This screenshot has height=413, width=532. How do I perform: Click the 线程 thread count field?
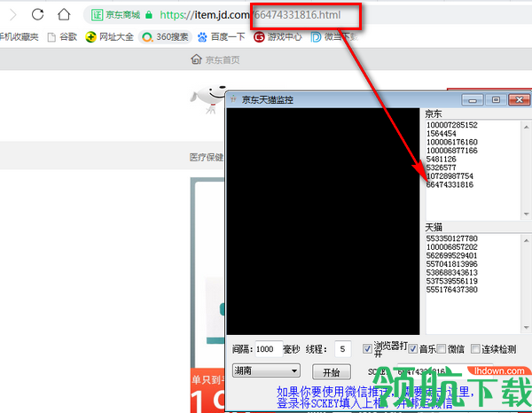(342, 349)
